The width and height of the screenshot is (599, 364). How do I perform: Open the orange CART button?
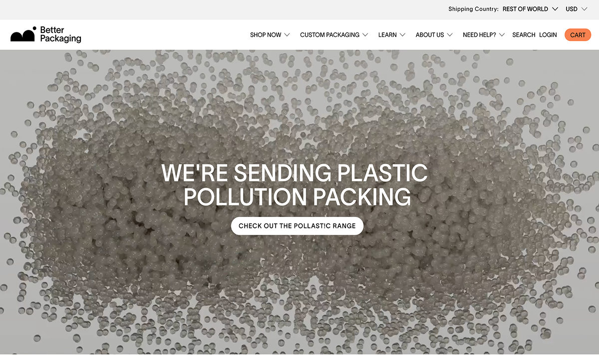[578, 35]
